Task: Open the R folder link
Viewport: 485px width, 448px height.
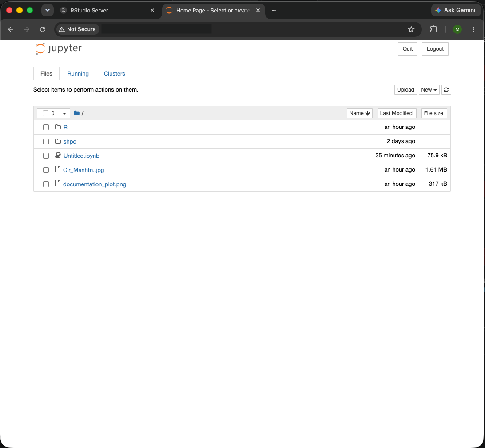Action: (x=65, y=127)
